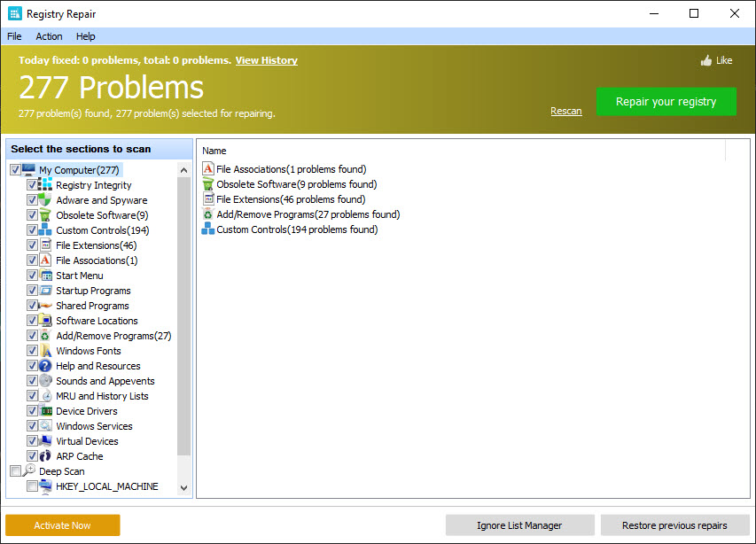The image size is (756, 544).
Task: Click the Add/Remove Programs recycle icon in results
Action: tap(207, 214)
